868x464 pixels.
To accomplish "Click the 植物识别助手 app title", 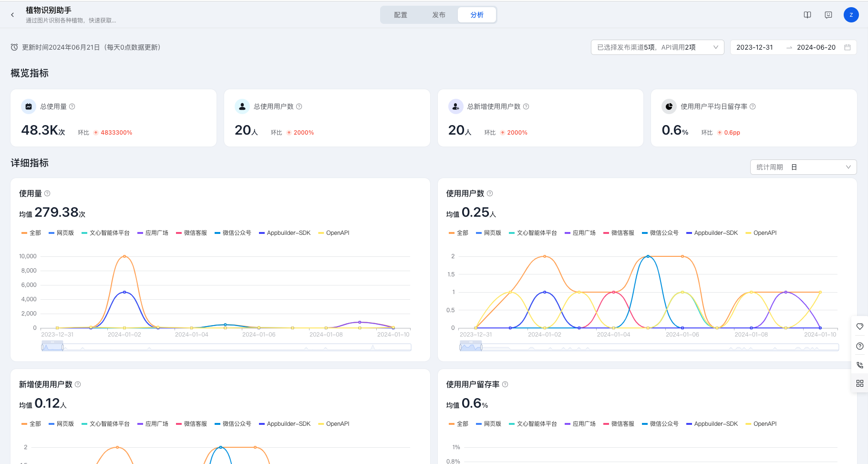I will tap(49, 10).
